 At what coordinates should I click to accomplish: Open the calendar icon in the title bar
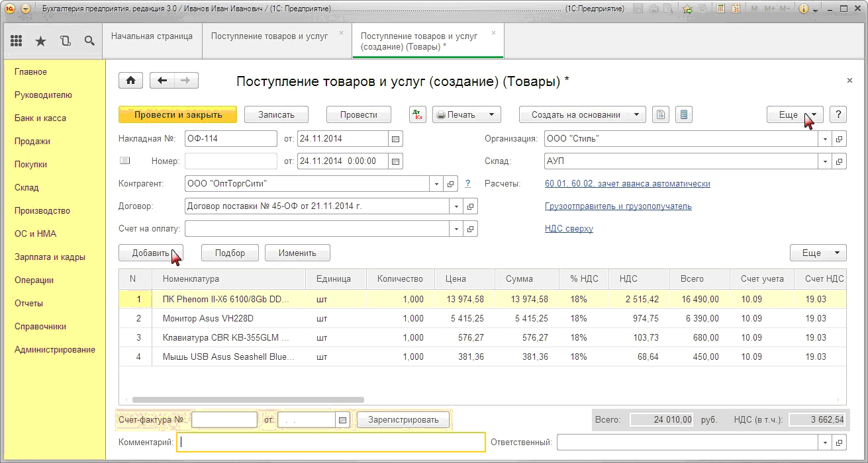pyautogui.click(x=735, y=9)
